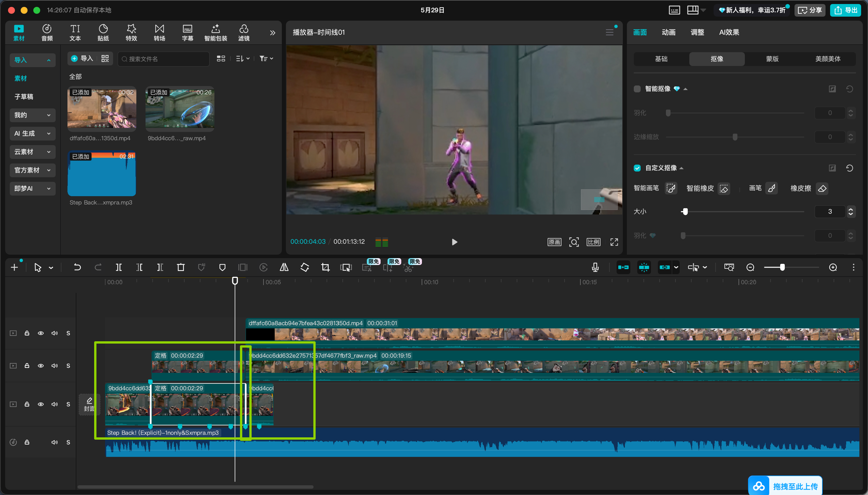868x495 pixels.
Task: Click the microphone record icon
Action: 595,268
